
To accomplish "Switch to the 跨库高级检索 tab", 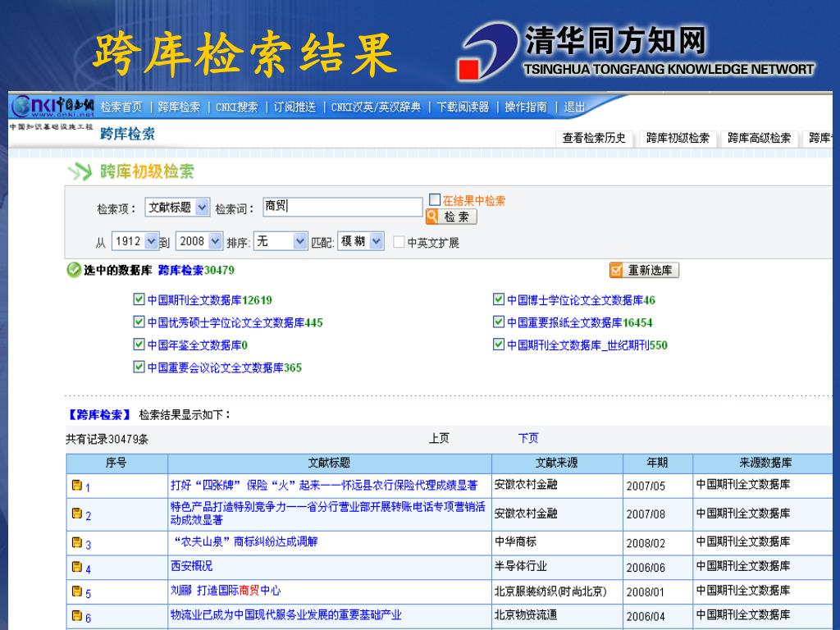I will coord(759,138).
